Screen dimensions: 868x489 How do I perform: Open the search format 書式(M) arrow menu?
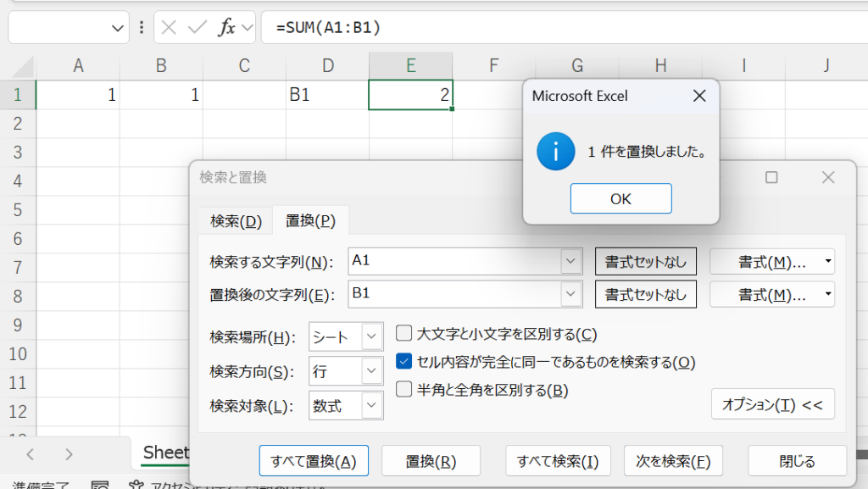coord(828,261)
